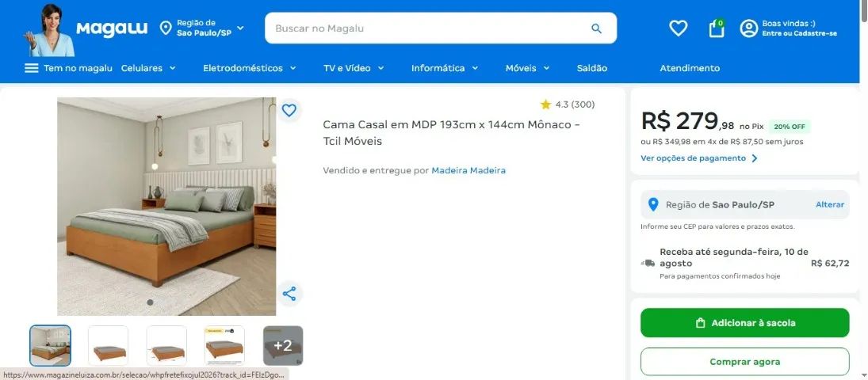This screenshot has height=380, width=868.
Task: Select the second product thumbnail
Action: pyautogui.click(x=109, y=346)
